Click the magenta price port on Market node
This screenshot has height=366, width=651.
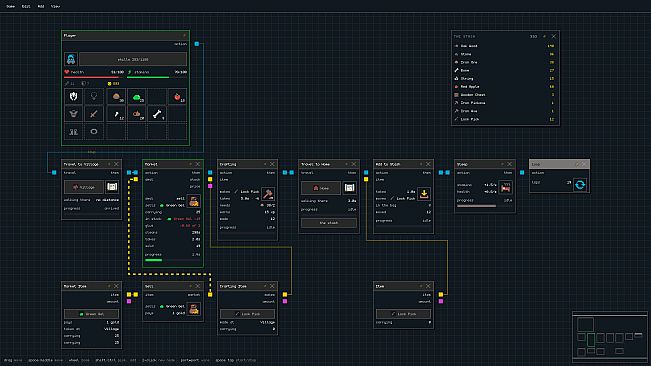[210, 186]
